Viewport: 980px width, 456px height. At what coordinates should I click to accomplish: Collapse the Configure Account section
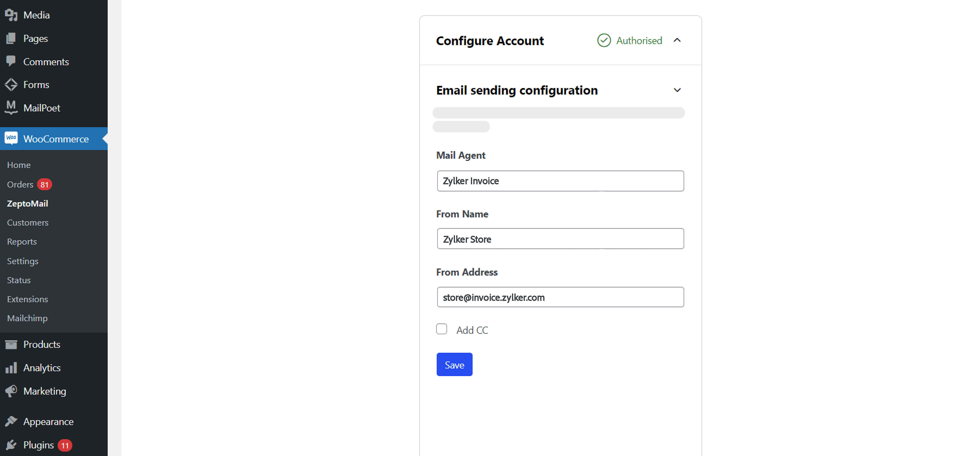click(678, 40)
